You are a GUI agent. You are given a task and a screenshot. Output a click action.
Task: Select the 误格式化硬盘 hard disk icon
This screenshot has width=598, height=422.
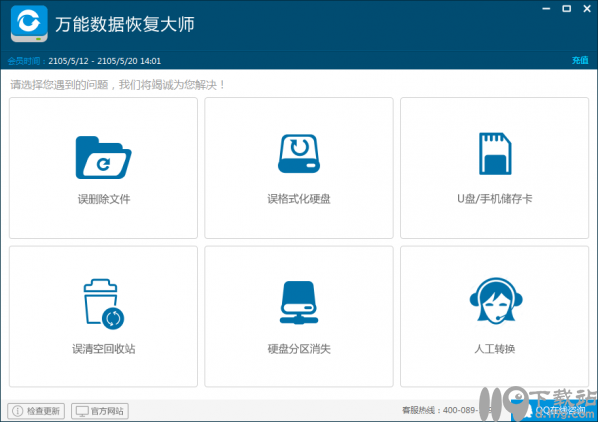click(x=299, y=153)
